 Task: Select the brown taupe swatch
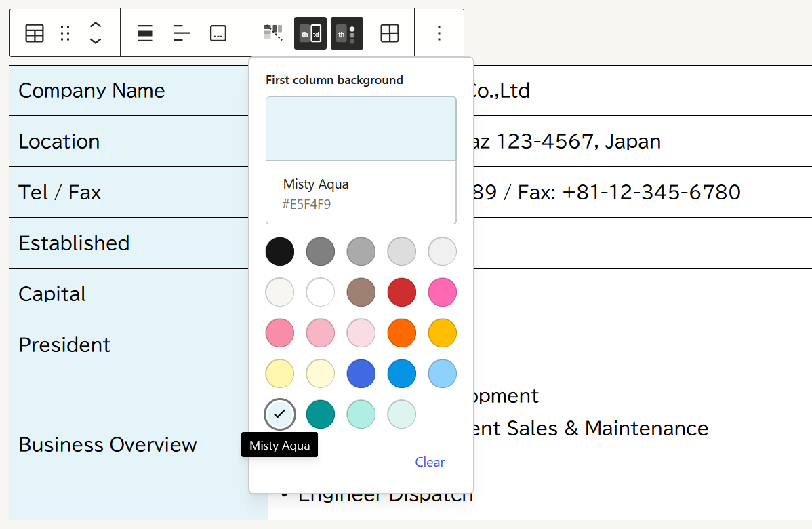pos(361,292)
